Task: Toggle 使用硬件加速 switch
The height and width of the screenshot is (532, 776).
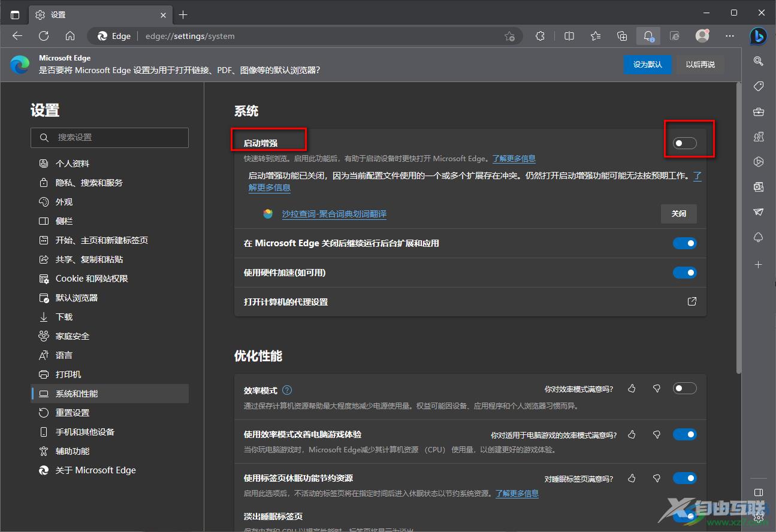Action: [x=685, y=273]
